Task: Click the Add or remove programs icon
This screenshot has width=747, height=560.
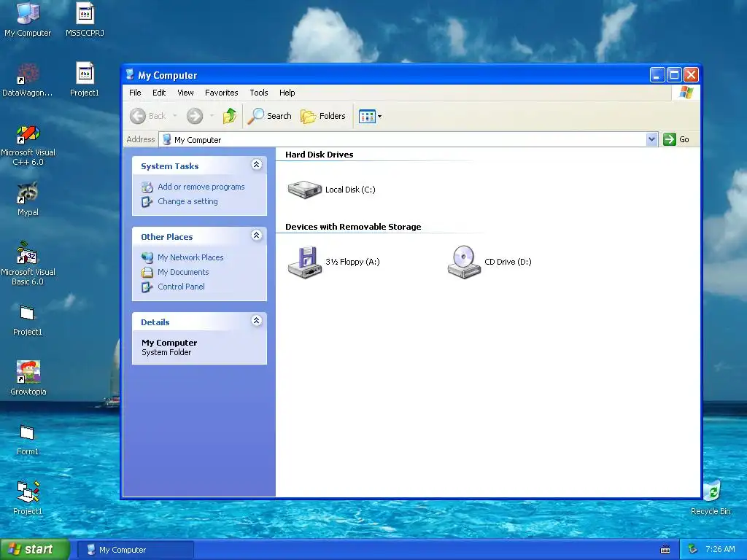Action: pyautogui.click(x=147, y=187)
